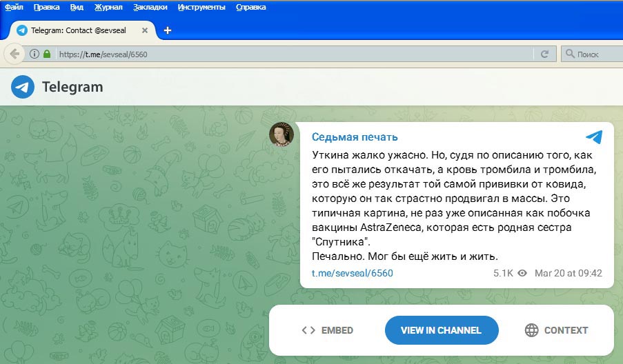Click the EMBED button
The image size is (623, 364).
pyautogui.click(x=328, y=330)
